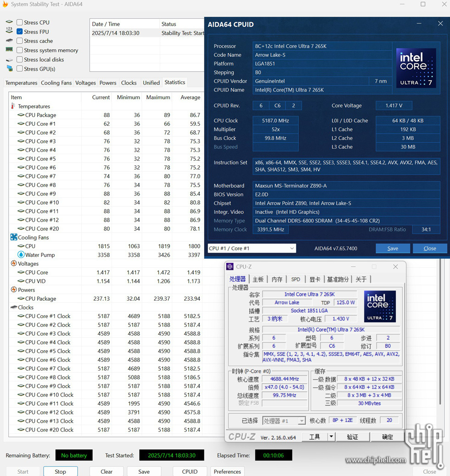Click the Intel Core logo in CPU-Z window
The height and width of the screenshot is (476, 450).
380,306
